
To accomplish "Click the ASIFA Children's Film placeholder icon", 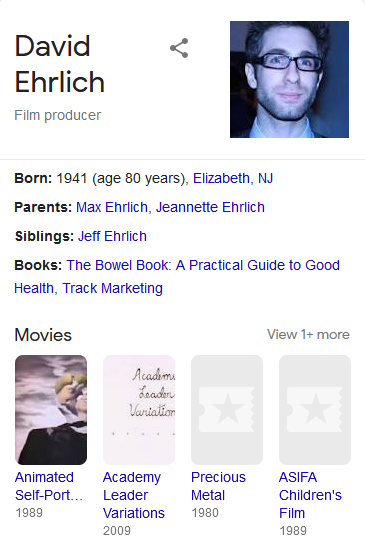I will pyautogui.click(x=315, y=410).
